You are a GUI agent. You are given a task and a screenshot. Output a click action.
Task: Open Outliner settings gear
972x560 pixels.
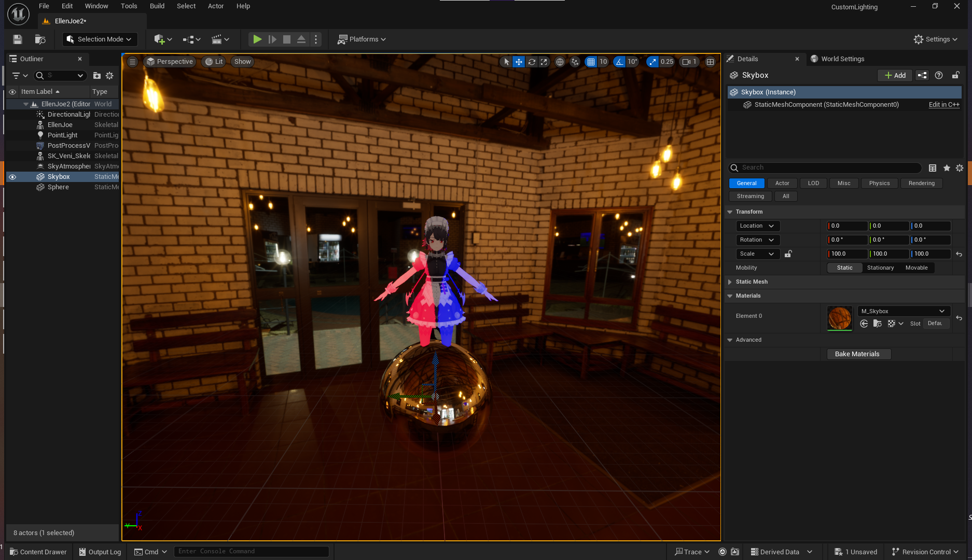click(x=109, y=76)
